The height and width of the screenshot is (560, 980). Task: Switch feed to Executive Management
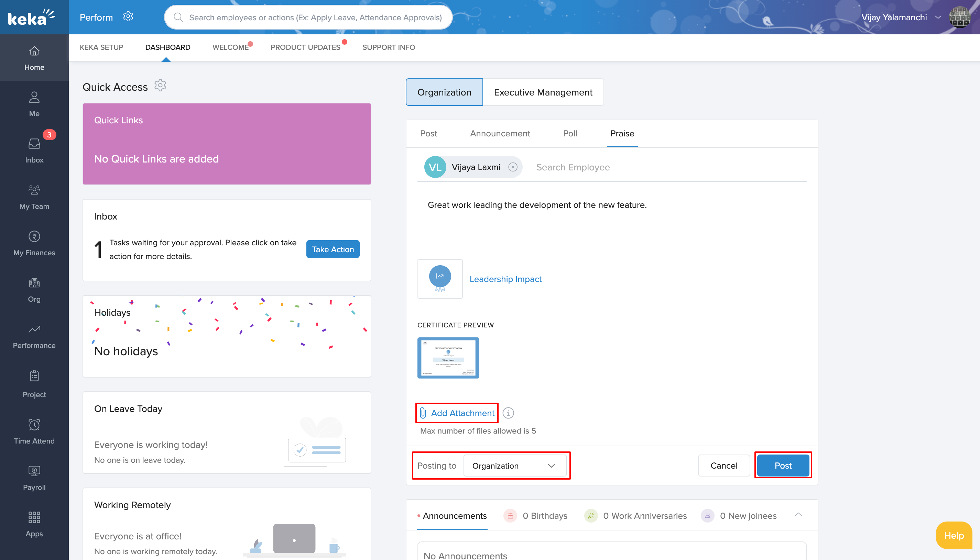click(543, 92)
